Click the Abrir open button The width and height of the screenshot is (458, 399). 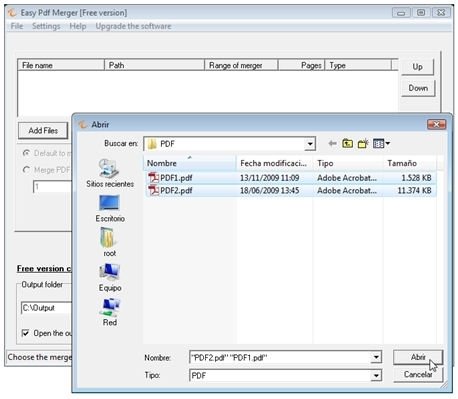(x=418, y=357)
